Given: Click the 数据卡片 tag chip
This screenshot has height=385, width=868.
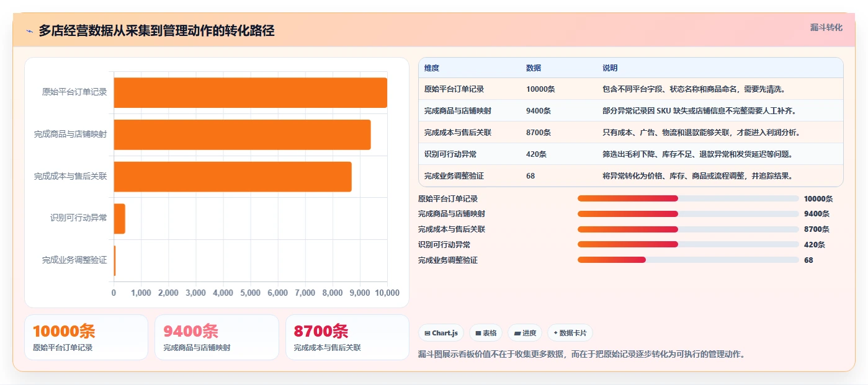Looking at the screenshot, I should [570, 333].
